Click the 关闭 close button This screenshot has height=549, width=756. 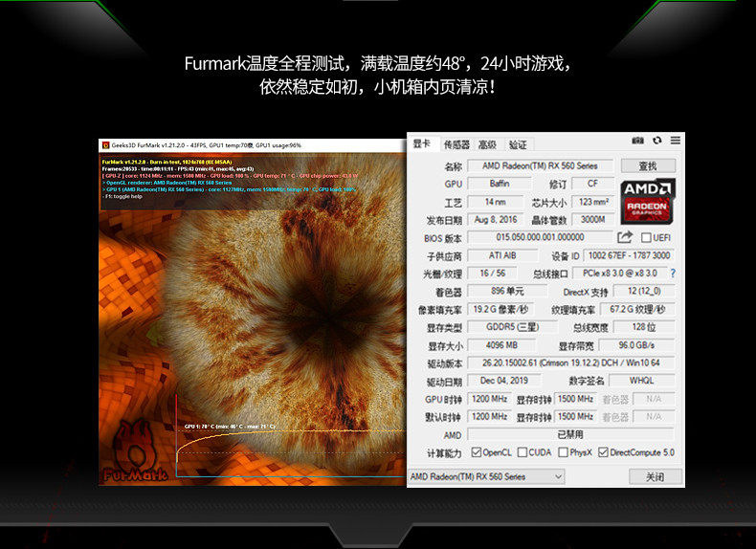coord(656,476)
